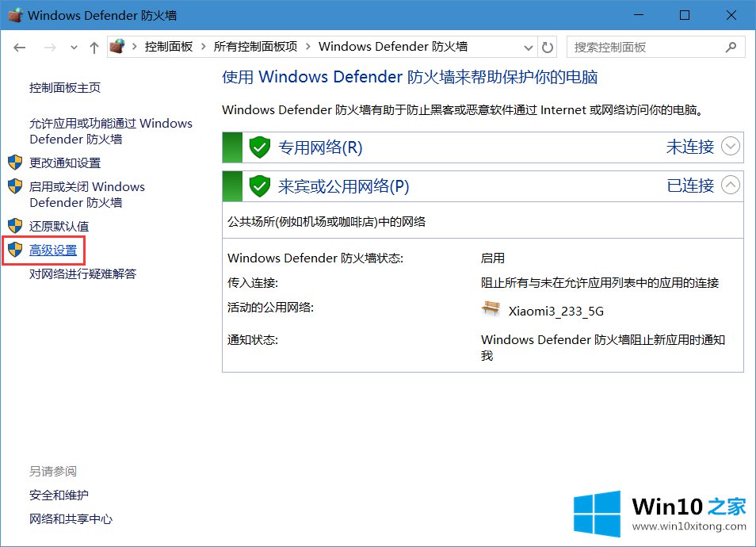Screen dimensions: 756x547
Task: Open 高级设置 link
Action: (x=53, y=251)
